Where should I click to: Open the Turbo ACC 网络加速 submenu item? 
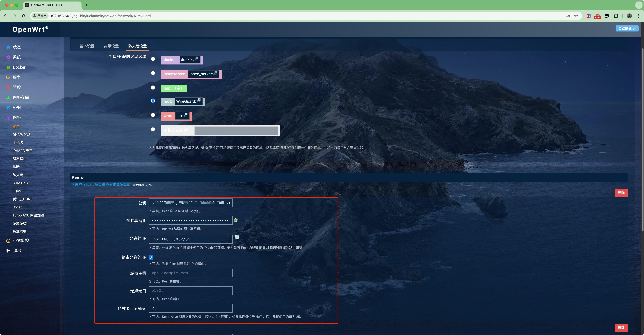[28, 215]
